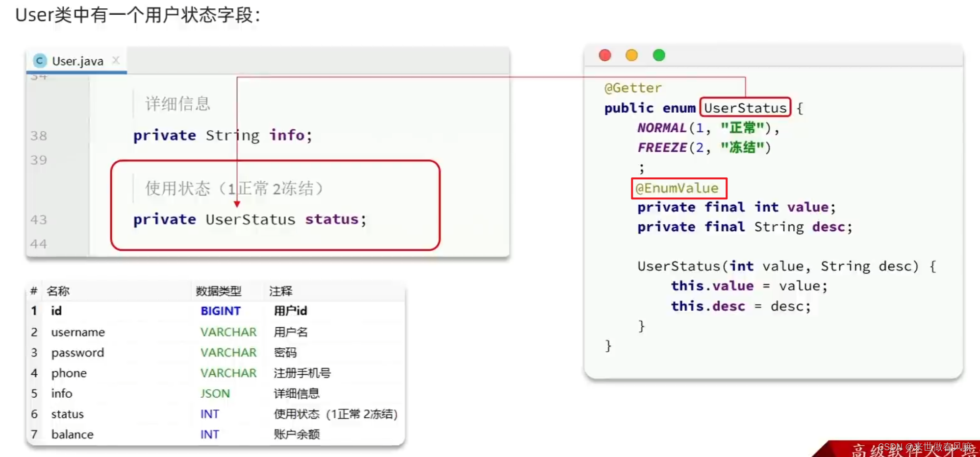Image resolution: width=980 pixels, height=457 pixels.
Task: Select the 'balance' column row
Action: click(x=216, y=434)
